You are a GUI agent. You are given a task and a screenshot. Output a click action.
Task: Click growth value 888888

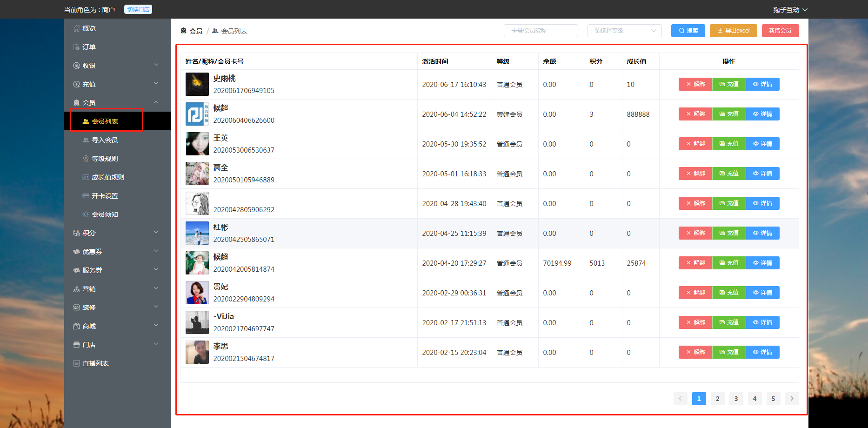[638, 114]
